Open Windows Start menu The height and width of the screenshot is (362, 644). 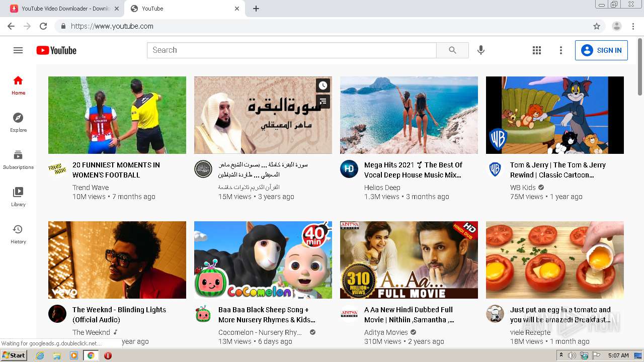[x=14, y=355]
